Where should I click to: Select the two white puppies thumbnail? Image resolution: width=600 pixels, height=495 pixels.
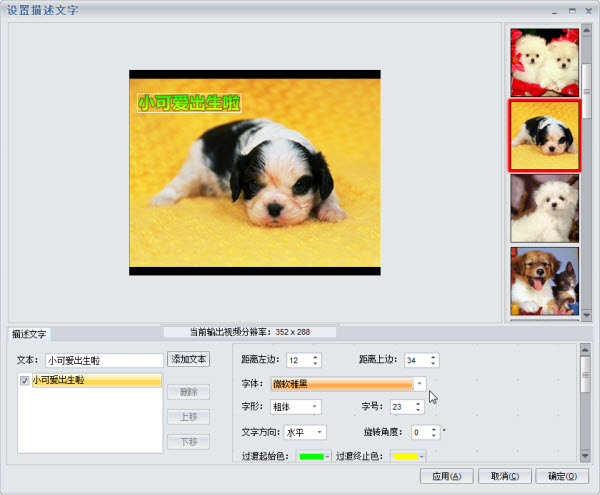point(545,62)
